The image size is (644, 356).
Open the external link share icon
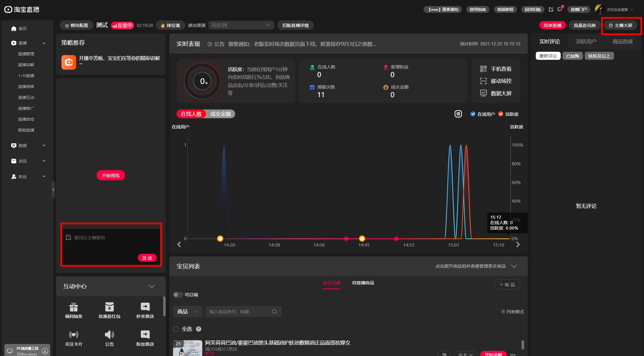pyautogui.click(x=551, y=9)
